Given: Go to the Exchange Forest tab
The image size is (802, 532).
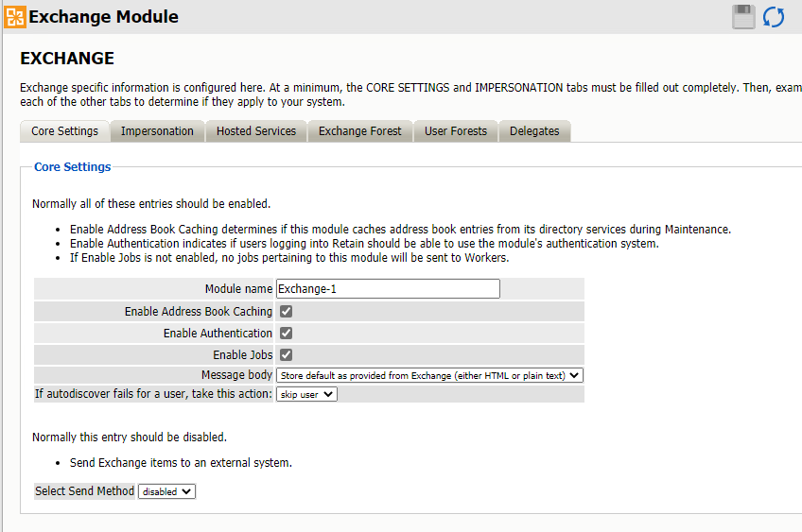Looking at the screenshot, I should pos(359,131).
